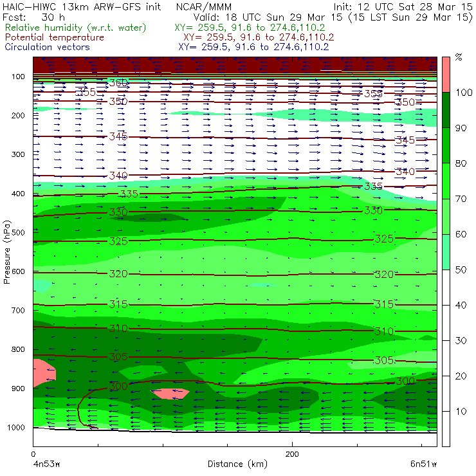Screen dimensions: 476x476
Task: Pick the aqua 50–60% colorbar segment
Action: pos(446,252)
